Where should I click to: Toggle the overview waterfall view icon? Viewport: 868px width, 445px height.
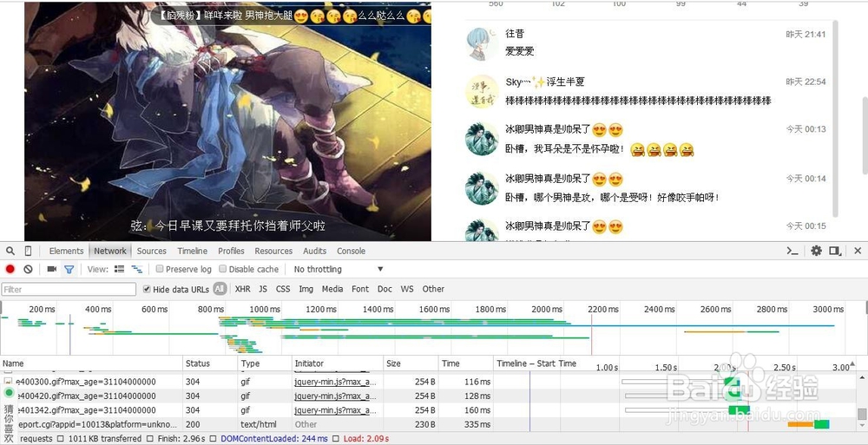[137, 269]
